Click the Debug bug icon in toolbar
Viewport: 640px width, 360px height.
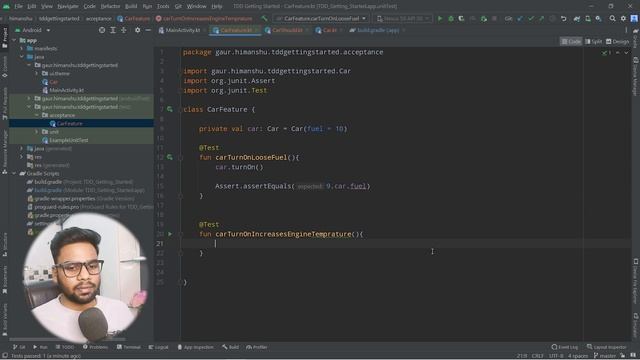(451, 18)
